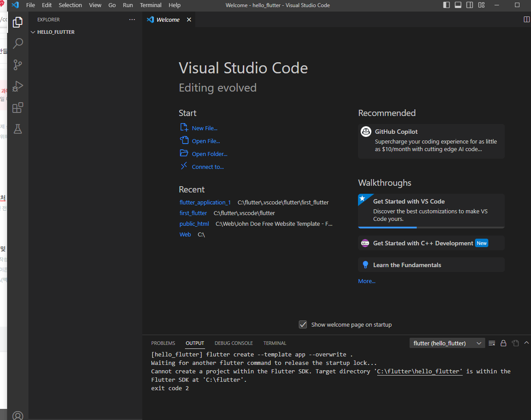Click the Connect to... link
Viewport: 531px width, 420px height.
tap(208, 167)
